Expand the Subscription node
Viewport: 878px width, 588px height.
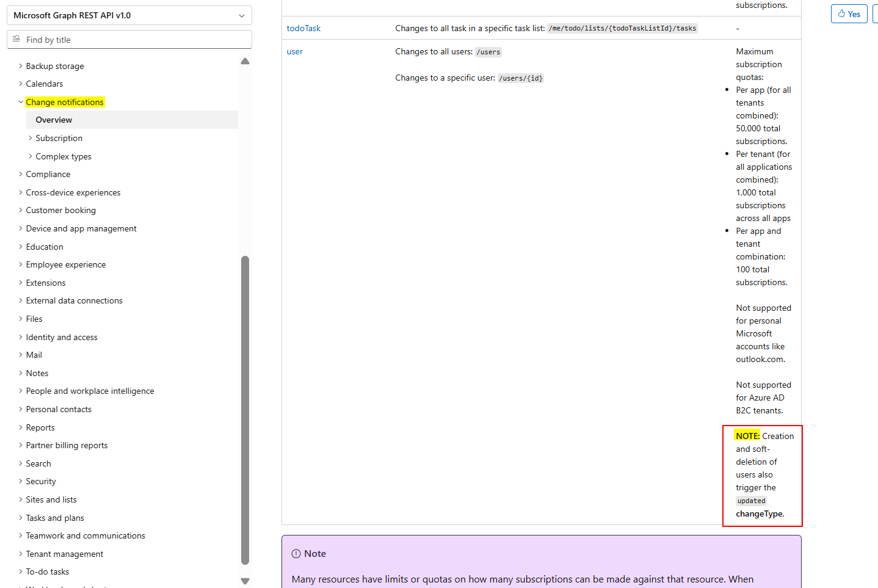[31, 138]
